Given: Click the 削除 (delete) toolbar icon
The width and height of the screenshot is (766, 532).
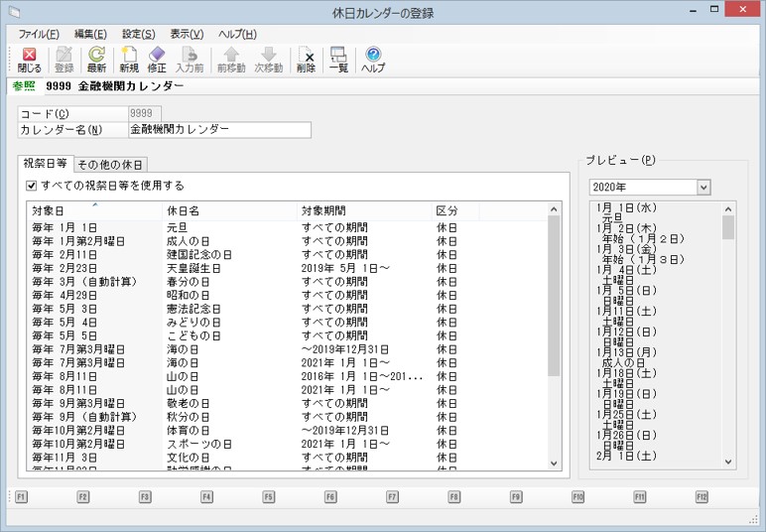Looking at the screenshot, I should pyautogui.click(x=306, y=61).
